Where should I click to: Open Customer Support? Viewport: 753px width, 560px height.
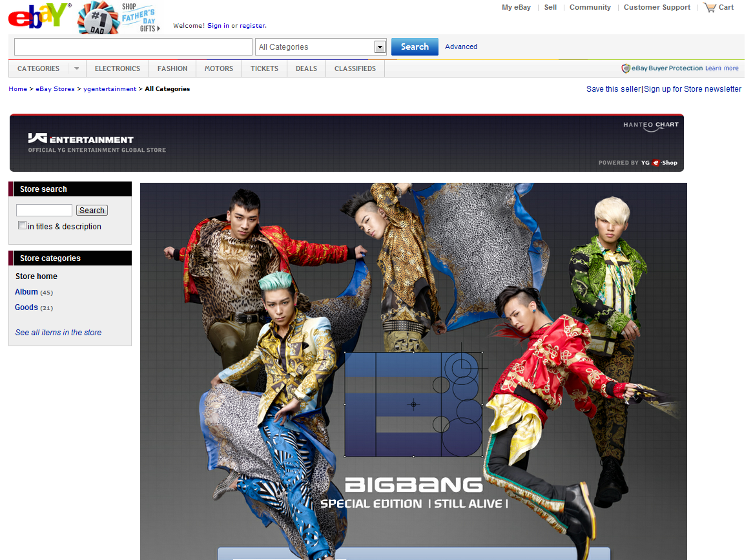coord(657,7)
